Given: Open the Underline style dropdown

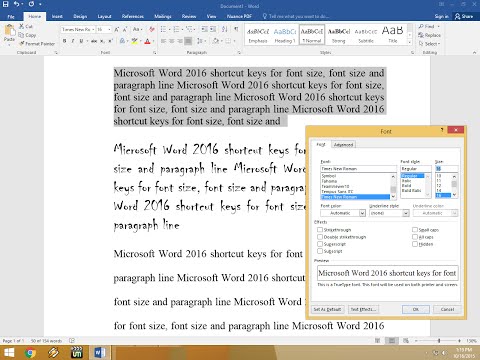Looking at the screenshot, I should point(406,213).
